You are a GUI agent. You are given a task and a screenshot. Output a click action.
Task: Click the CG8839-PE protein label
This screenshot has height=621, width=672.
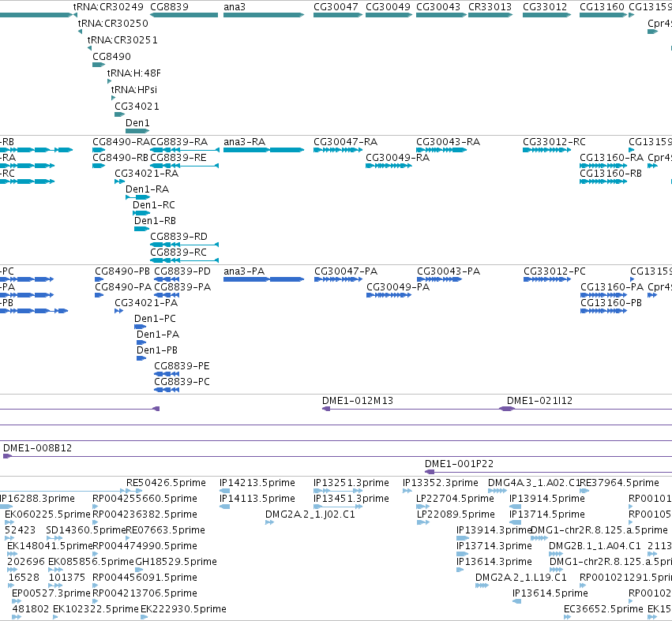click(x=182, y=366)
